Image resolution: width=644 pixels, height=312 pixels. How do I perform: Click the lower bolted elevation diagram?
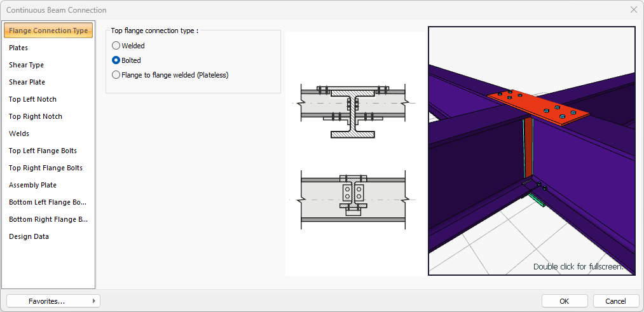point(353,199)
